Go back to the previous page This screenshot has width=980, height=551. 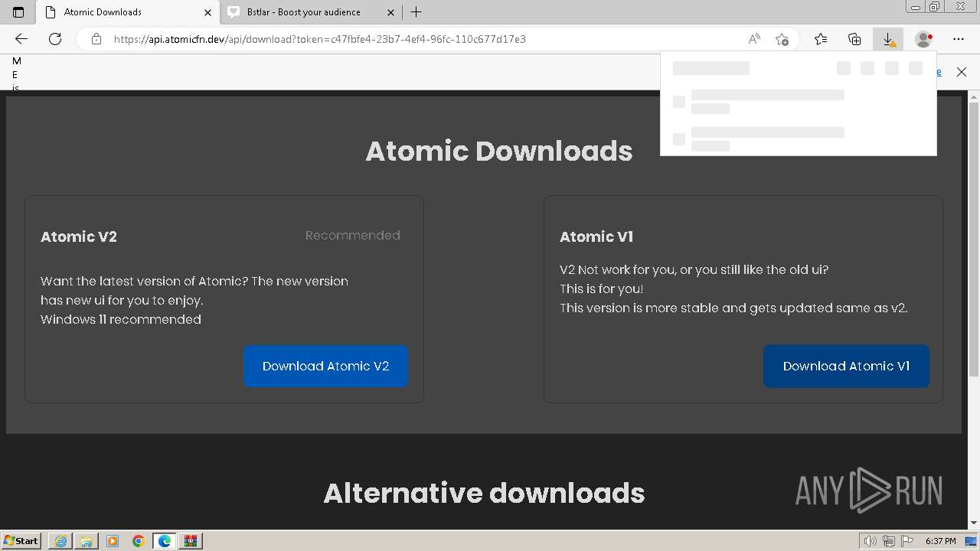pyautogui.click(x=21, y=39)
